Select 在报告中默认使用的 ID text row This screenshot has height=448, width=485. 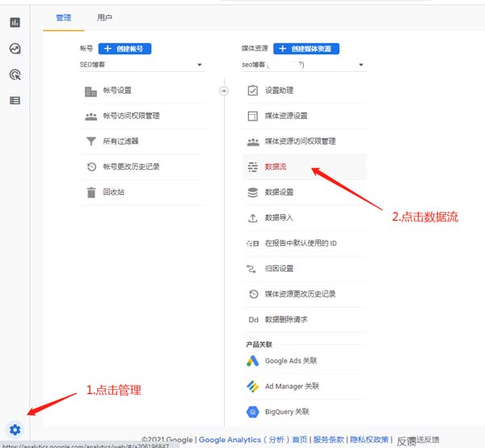(x=301, y=243)
